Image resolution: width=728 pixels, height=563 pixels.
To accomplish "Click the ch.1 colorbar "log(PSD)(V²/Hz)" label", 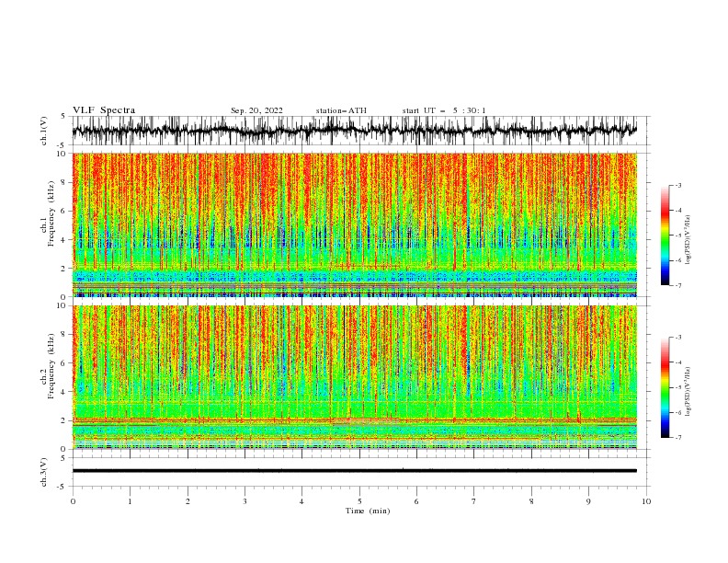I will pos(688,240).
